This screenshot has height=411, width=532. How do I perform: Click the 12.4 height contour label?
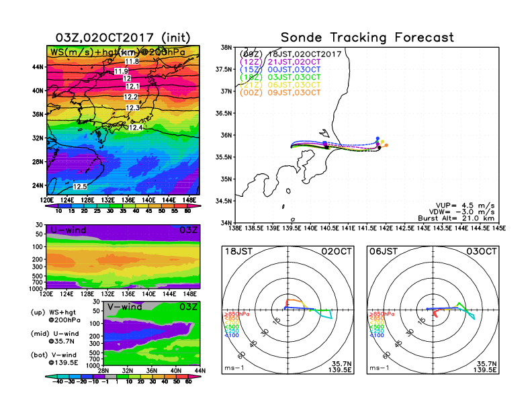(x=136, y=128)
